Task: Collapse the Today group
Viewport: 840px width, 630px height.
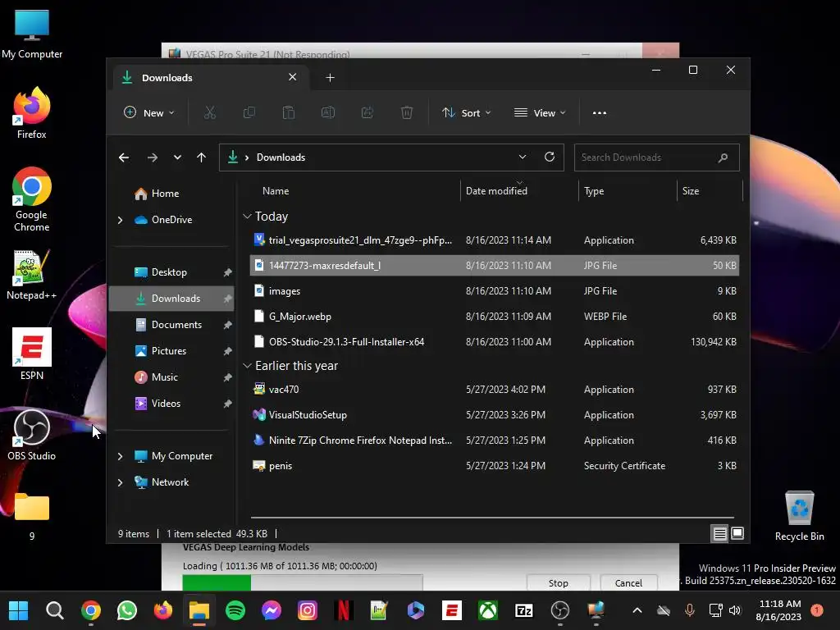Action: click(x=247, y=217)
